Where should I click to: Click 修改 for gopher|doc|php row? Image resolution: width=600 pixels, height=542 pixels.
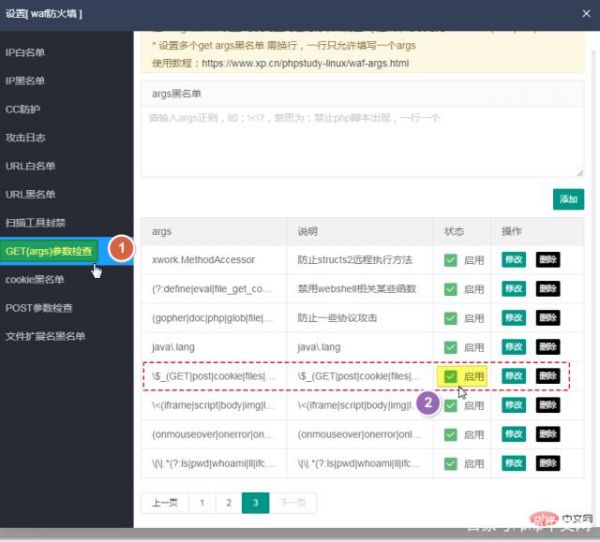tap(514, 318)
